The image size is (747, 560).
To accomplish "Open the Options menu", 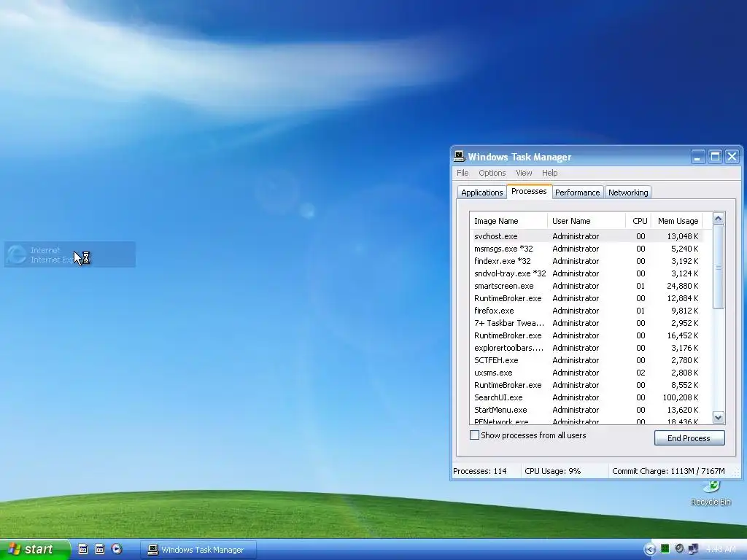I will [x=492, y=173].
